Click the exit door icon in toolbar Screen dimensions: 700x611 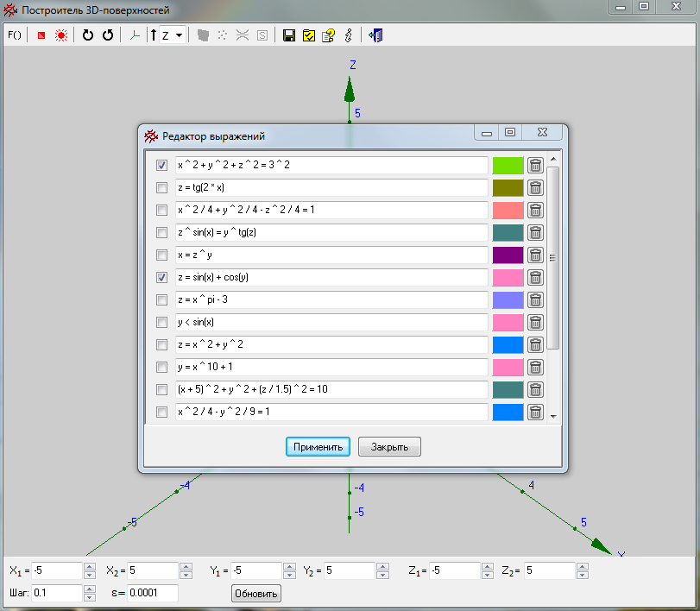pos(375,35)
